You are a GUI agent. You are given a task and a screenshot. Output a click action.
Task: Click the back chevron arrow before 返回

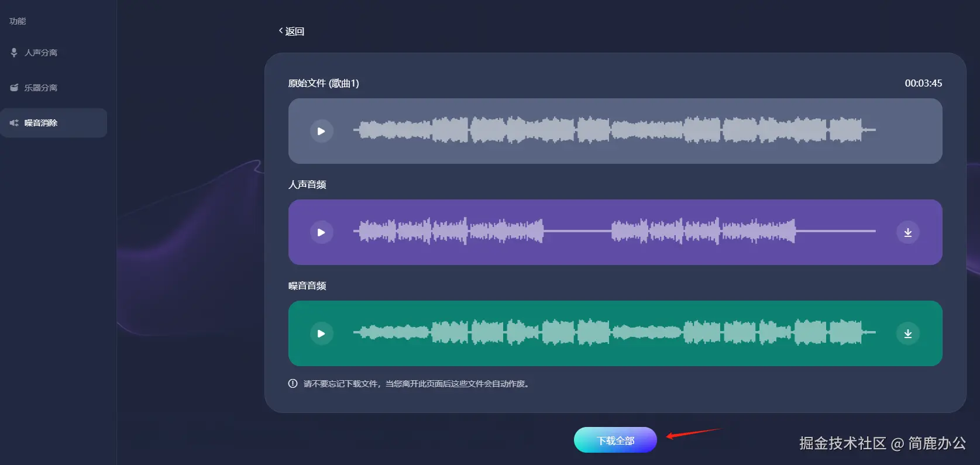pos(281,30)
